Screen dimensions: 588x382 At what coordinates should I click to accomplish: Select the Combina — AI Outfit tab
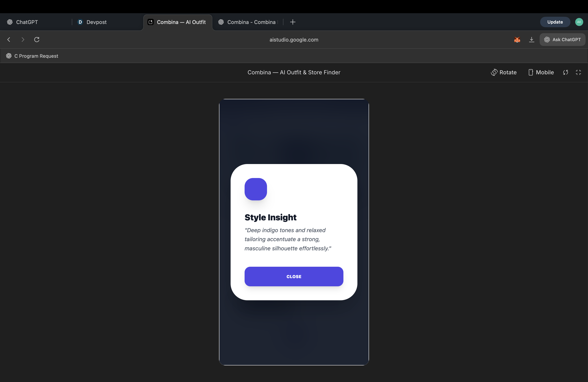[x=181, y=22]
